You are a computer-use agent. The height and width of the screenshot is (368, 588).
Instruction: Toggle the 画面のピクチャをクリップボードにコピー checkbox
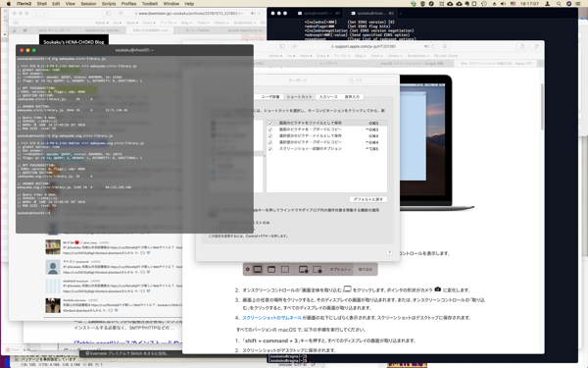[270, 130]
